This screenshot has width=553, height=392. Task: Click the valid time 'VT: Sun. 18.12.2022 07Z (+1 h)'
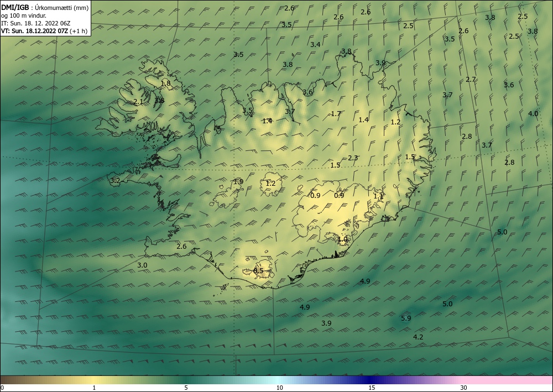[x=44, y=31]
